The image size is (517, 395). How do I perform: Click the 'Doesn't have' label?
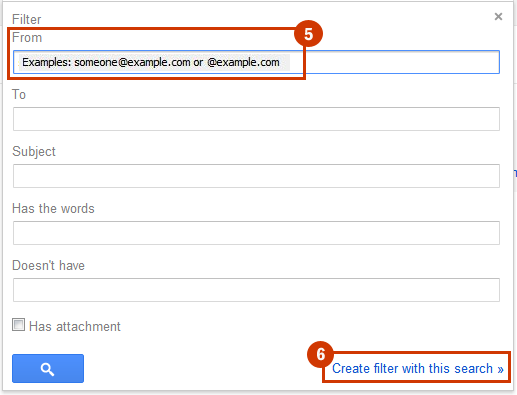pyautogui.click(x=49, y=265)
